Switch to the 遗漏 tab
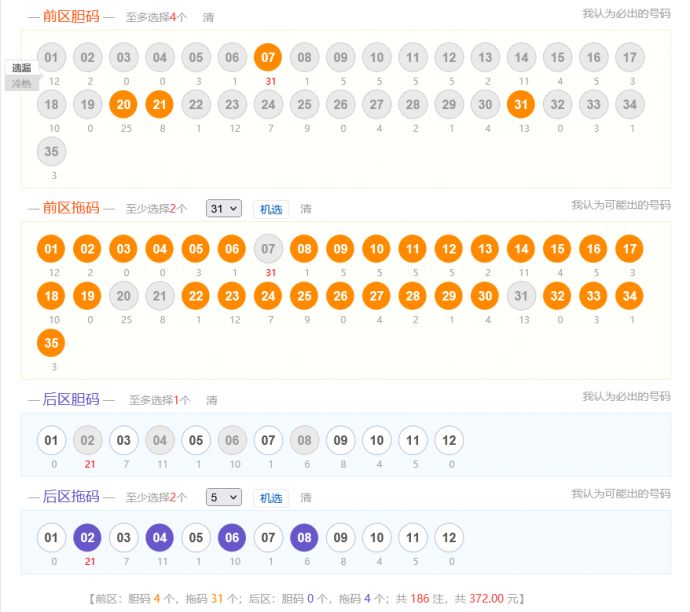This screenshot has width=690, height=612. [x=21, y=68]
